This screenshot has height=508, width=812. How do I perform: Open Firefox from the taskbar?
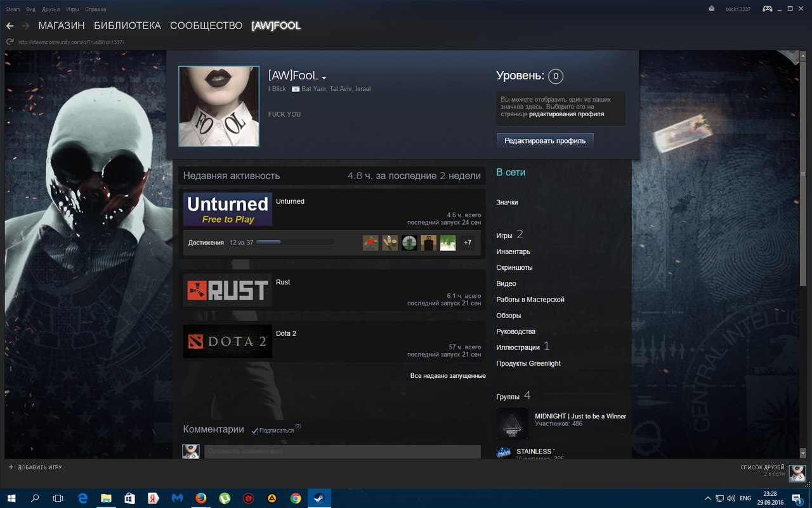201,498
